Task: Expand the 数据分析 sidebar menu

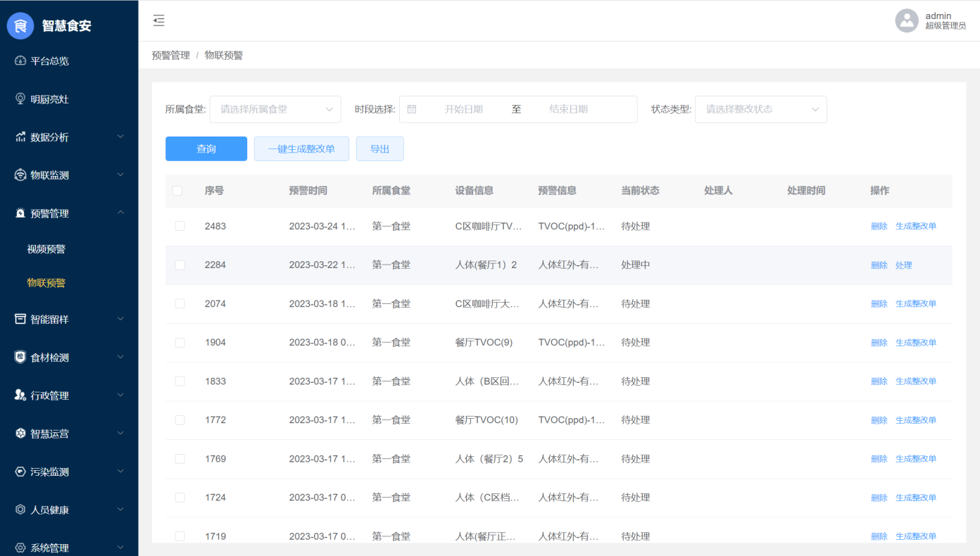Action: [x=69, y=137]
